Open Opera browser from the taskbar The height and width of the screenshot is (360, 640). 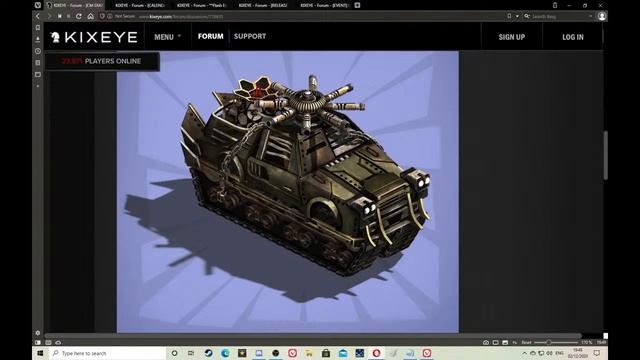376,353
